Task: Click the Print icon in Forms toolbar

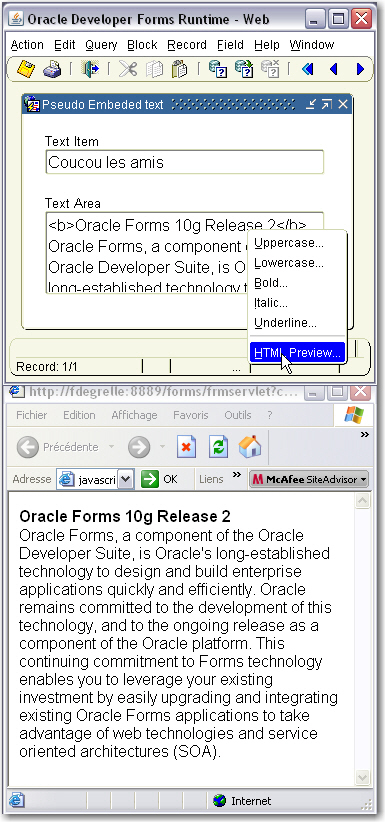Action: click(x=52, y=69)
